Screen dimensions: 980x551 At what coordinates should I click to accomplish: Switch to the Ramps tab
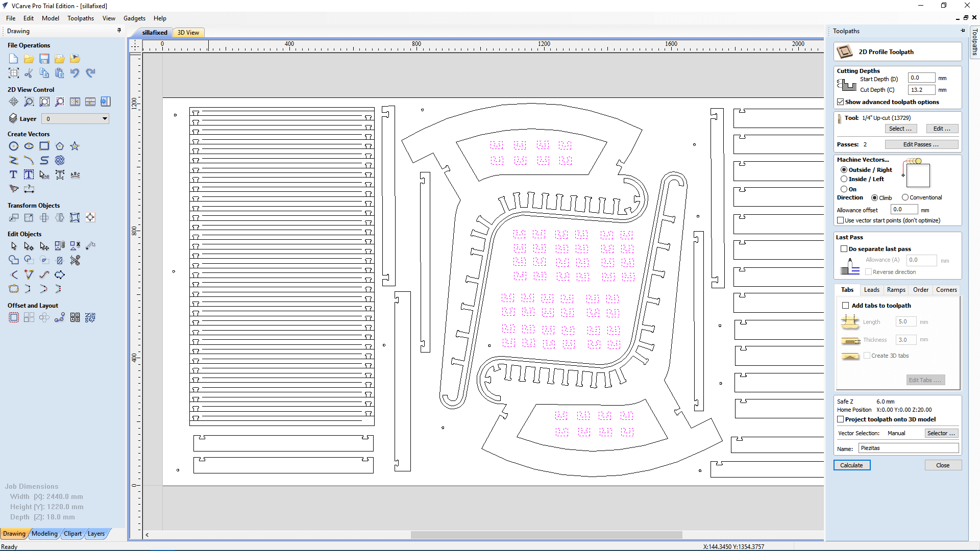(x=896, y=290)
